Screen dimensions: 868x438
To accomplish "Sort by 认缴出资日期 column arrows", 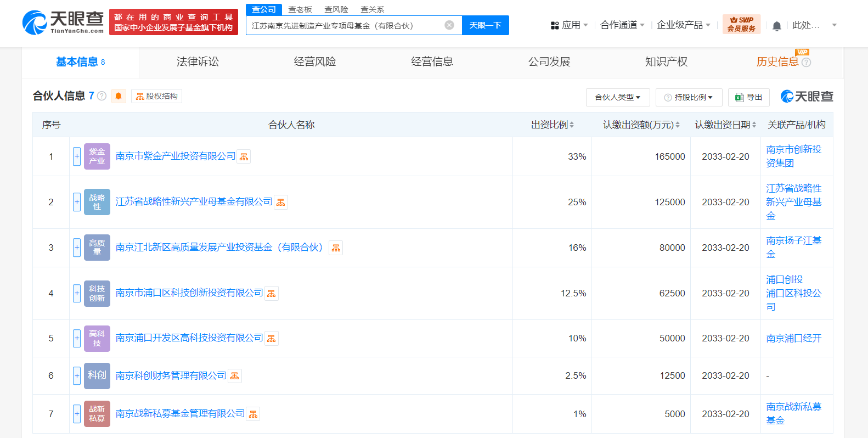I will [x=754, y=125].
